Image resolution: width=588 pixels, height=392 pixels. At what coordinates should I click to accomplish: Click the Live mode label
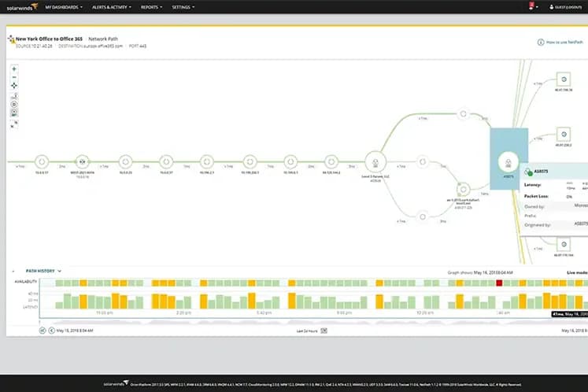[x=577, y=272]
